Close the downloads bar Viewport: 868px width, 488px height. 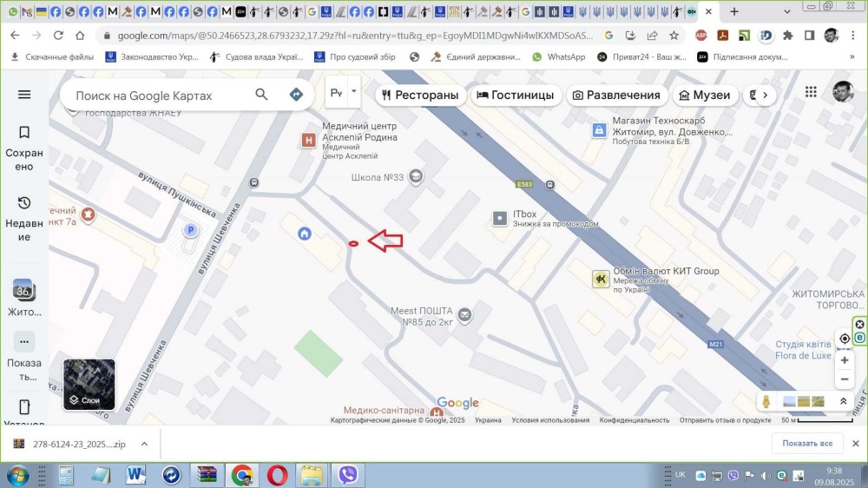[855, 443]
